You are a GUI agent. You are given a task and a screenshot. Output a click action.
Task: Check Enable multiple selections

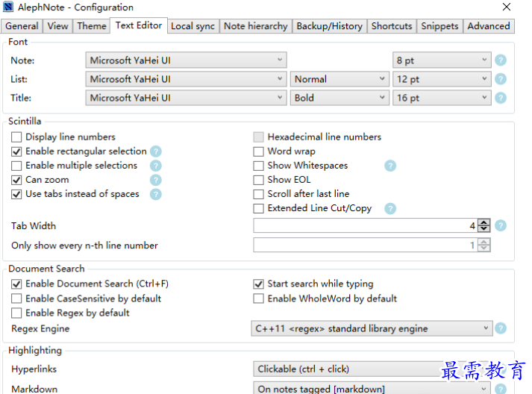16,166
